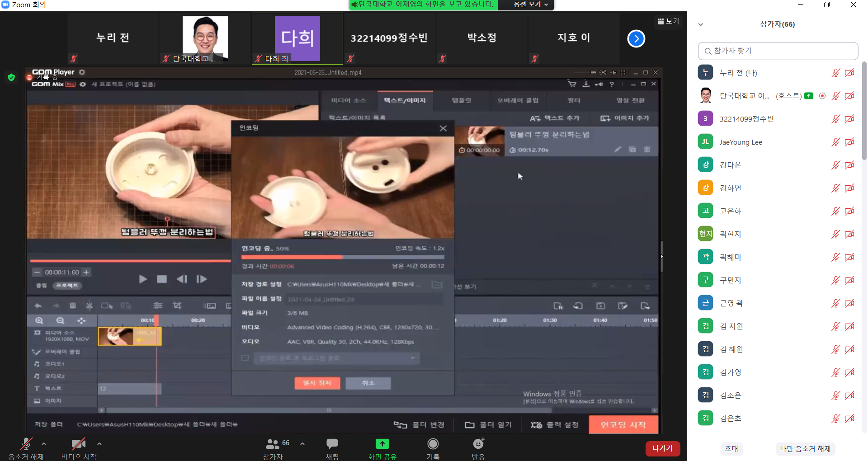This screenshot has width=868, height=461.
Task: Click 텍스트 추가 add text button
Action: tap(555, 118)
